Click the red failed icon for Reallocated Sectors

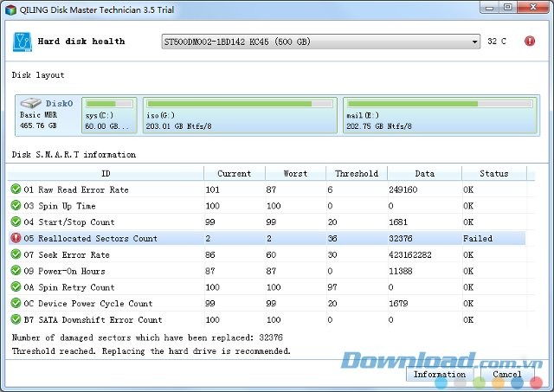click(16, 238)
